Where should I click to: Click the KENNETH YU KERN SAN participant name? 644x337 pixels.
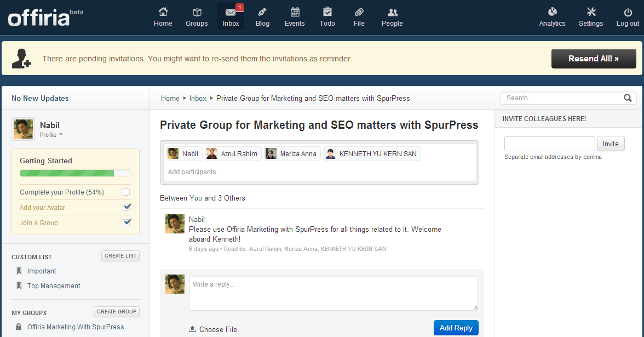pyautogui.click(x=378, y=153)
